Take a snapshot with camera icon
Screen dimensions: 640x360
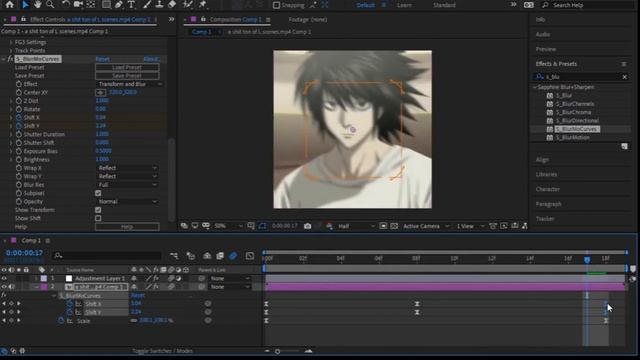coord(307,226)
